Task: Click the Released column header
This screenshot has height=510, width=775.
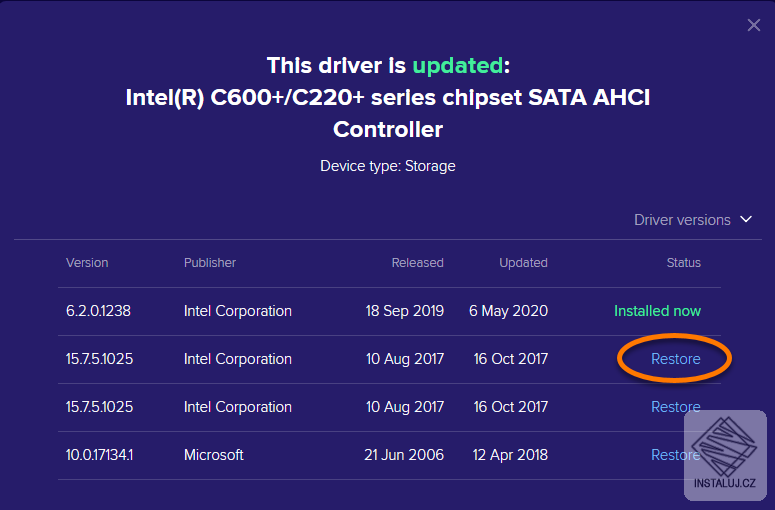Action: click(x=417, y=263)
